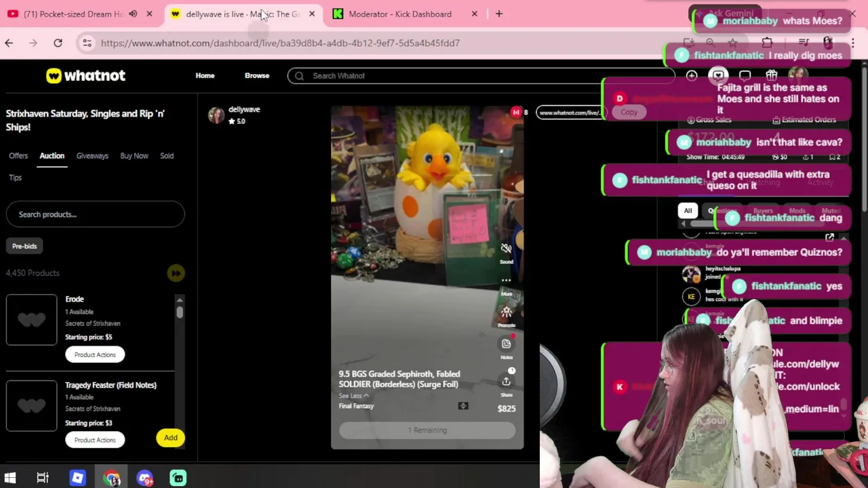Image resolution: width=868 pixels, height=488 pixels.
Task: Open the More three-dots menu on the video
Action: pos(506,280)
